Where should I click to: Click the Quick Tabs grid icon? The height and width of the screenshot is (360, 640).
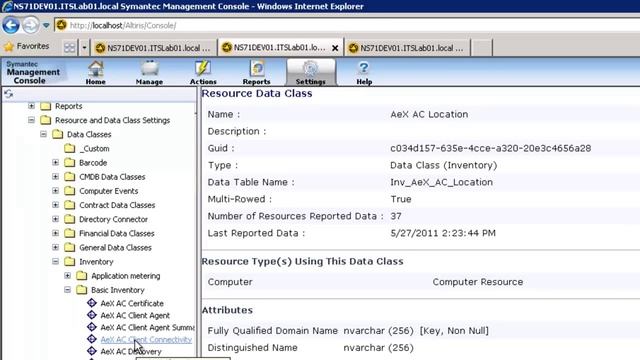click(x=69, y=48)
